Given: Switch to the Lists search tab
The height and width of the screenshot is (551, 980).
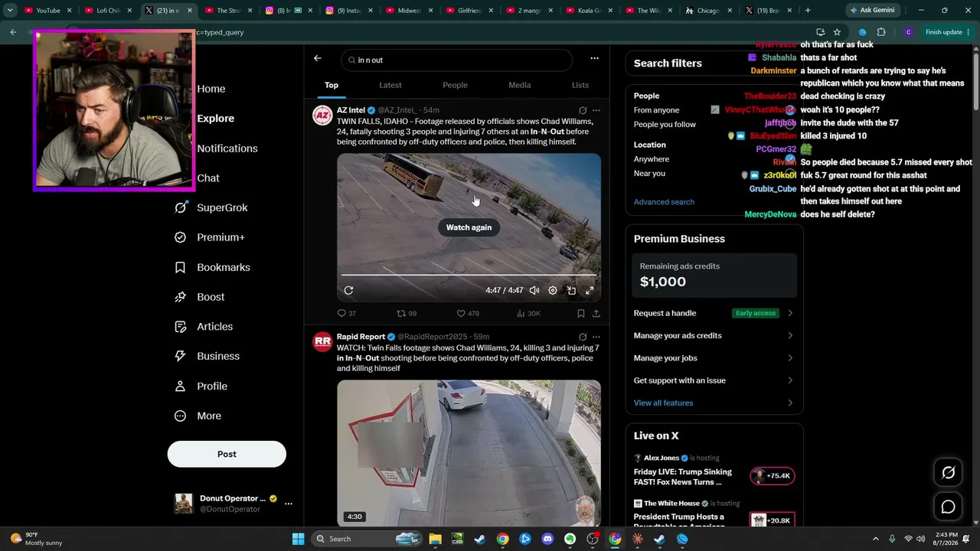Looking at the screenshot, I should click(x=580, y=85).
